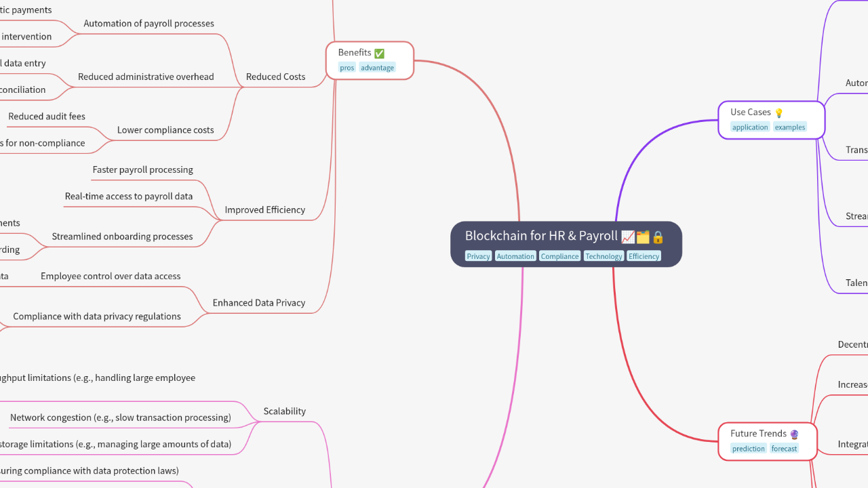Select the Use Cases node
This screenshot has width=868, height=488.
772,120
